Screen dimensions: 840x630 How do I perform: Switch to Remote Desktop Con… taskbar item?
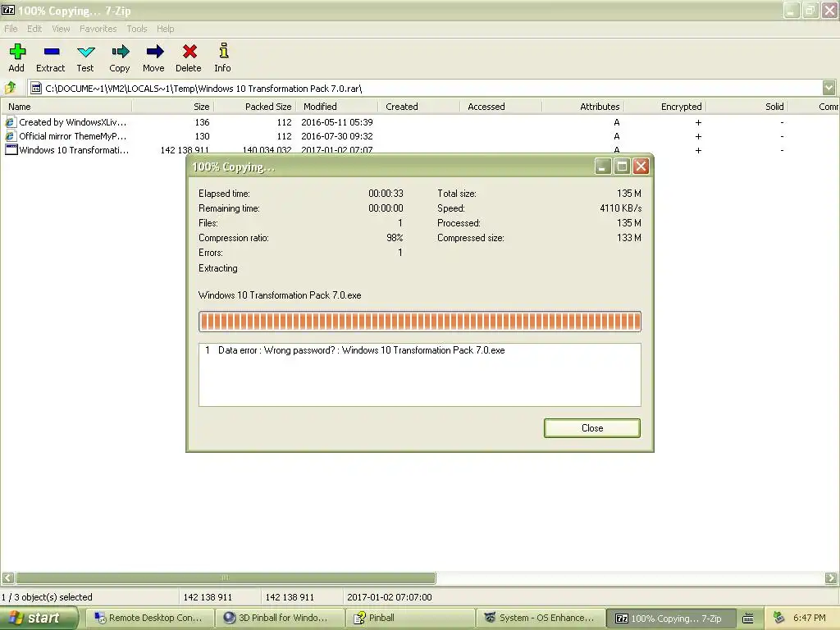(x=149, y=619)
